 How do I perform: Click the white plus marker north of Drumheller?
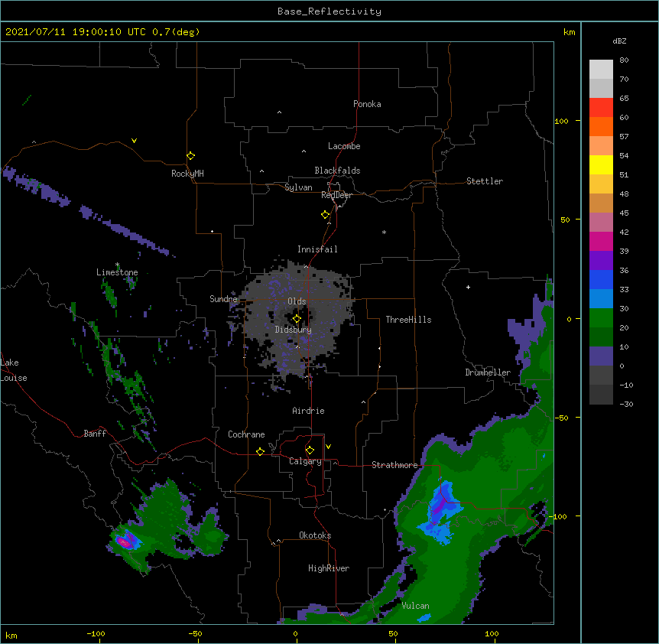tap(468, 287)
